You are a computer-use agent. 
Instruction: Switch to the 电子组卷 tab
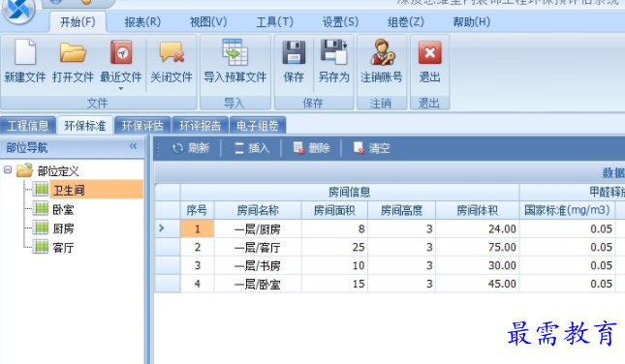pos(258,126)
